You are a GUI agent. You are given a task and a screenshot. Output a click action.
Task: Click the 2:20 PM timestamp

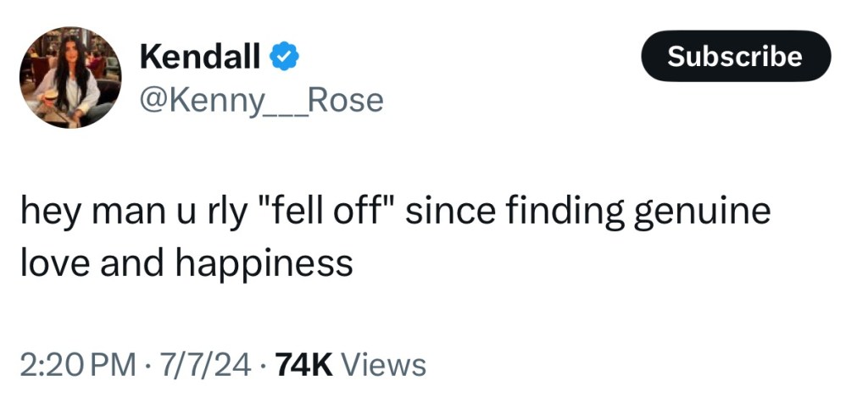click(76, 365)
